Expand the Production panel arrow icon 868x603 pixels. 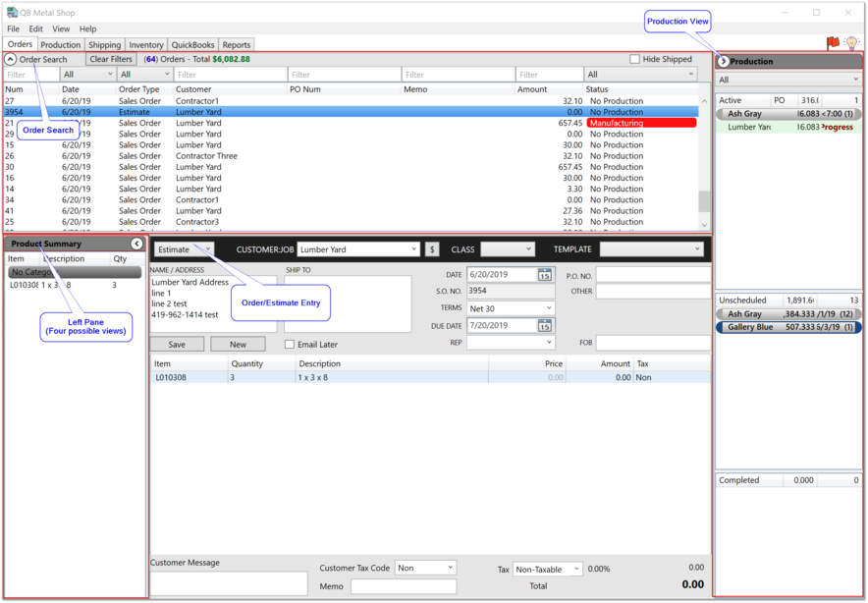724,61
